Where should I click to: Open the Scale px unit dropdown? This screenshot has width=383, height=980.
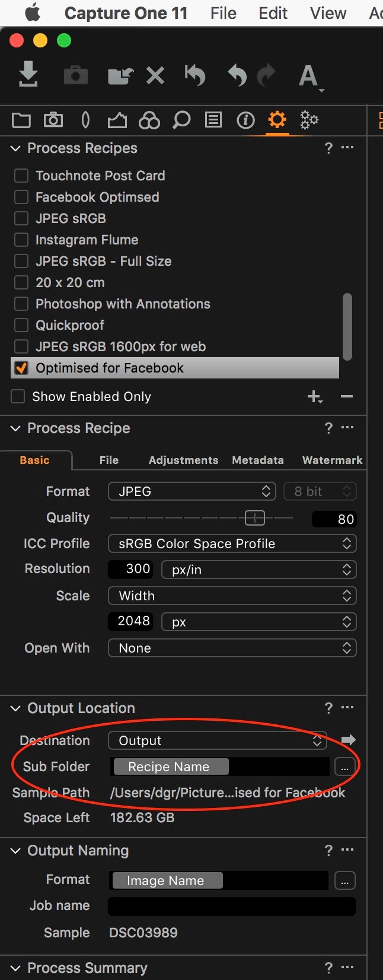[259, 622]
